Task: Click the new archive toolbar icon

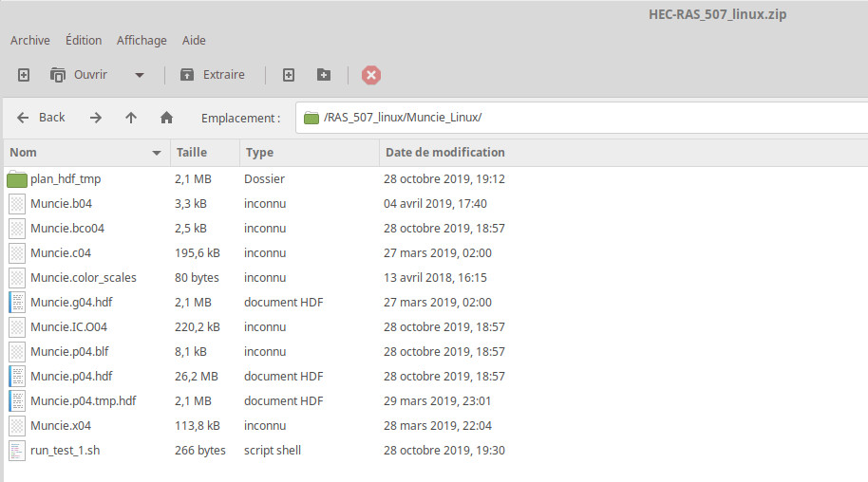Action: [x=23, y=75]
